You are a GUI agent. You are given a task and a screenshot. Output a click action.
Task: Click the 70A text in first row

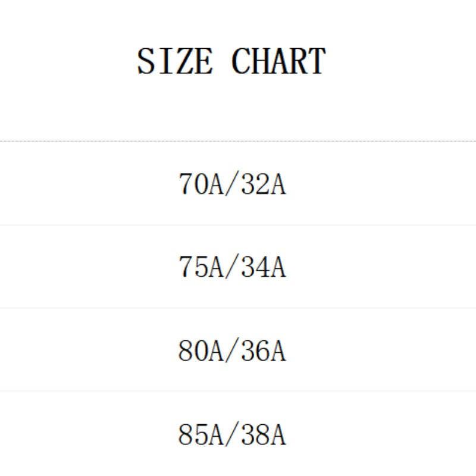[201, 184]
